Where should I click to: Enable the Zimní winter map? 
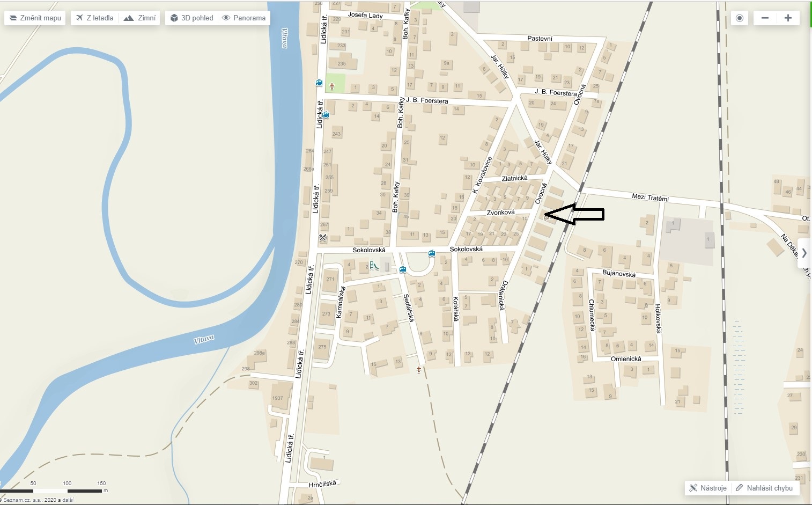(139, 18)
